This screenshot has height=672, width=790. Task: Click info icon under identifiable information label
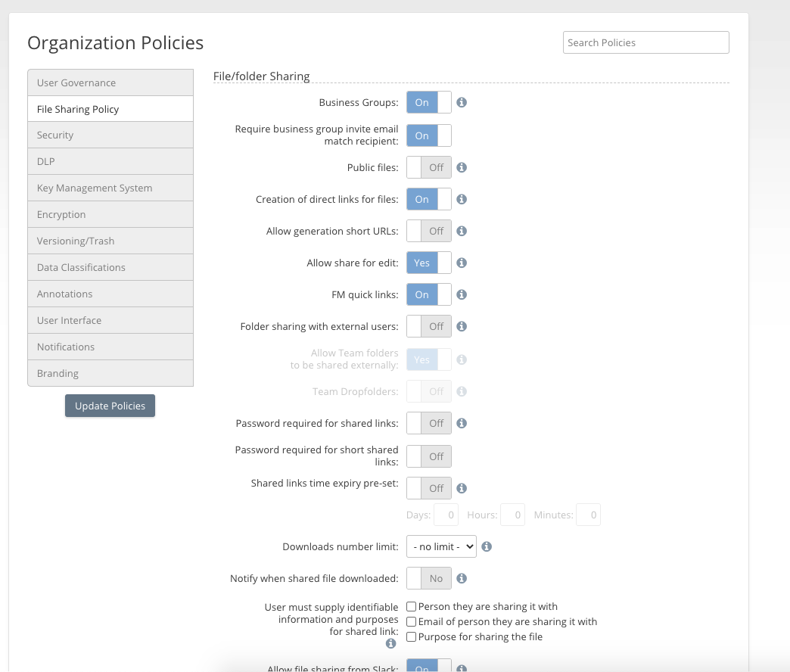point(390,644)
